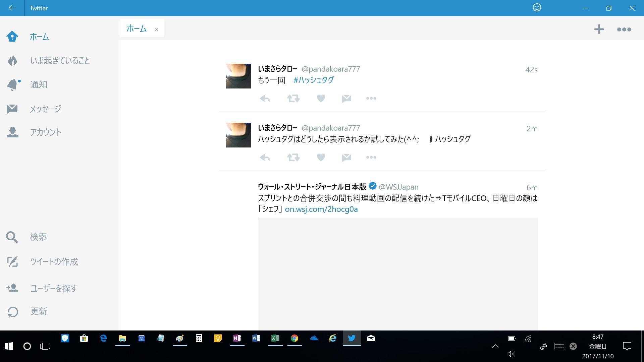Viewport: 644px width, 362px height.
Task: Reply to the もう一回 tweet
Action: 265,99
